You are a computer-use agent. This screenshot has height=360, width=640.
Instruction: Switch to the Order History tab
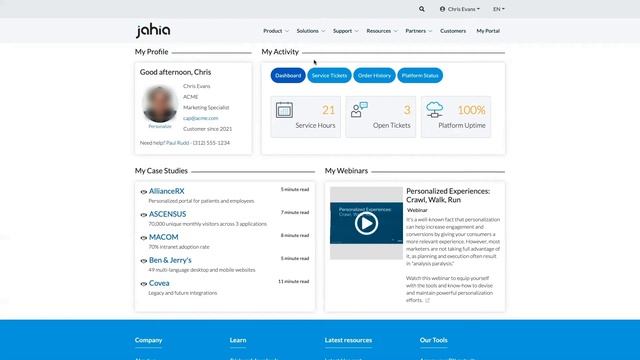(x=374, y=76)
